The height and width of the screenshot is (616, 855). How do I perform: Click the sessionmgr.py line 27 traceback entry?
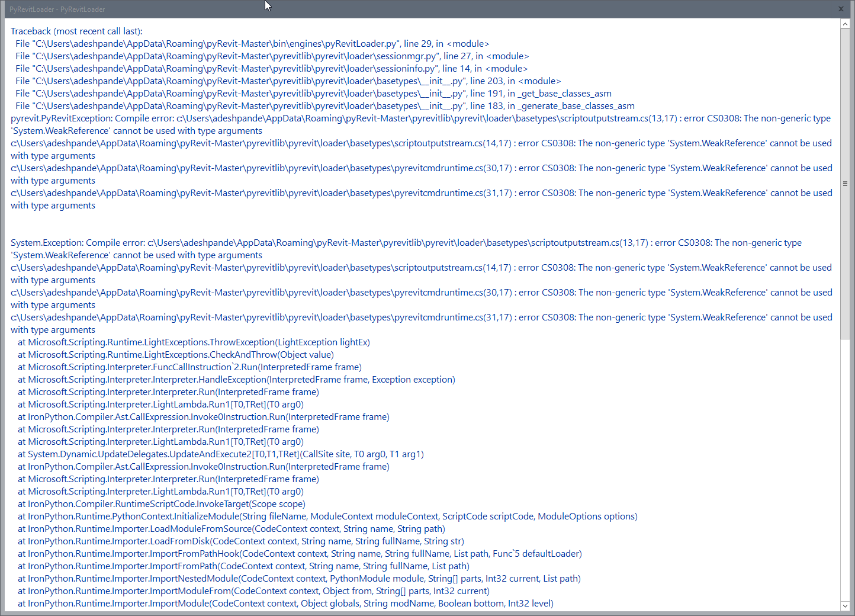pos(272,56)
